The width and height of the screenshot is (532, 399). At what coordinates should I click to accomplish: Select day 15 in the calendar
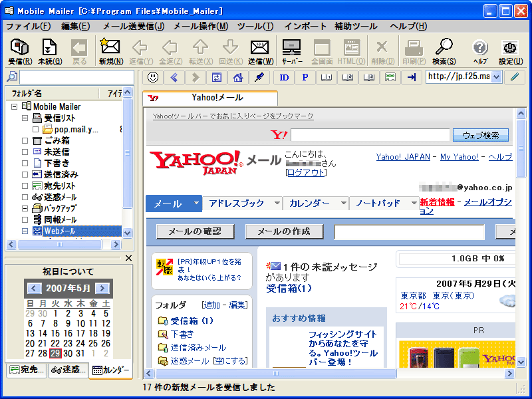(55, 334)
